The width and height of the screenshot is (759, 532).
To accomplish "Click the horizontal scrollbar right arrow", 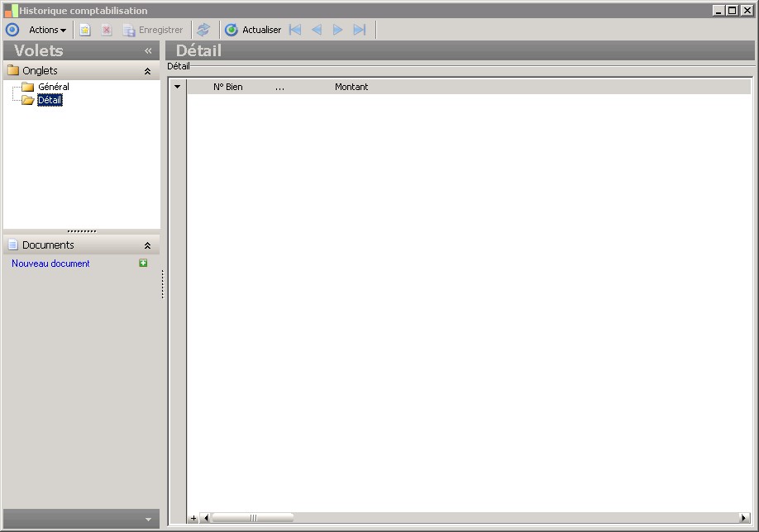I will (744, 518).
